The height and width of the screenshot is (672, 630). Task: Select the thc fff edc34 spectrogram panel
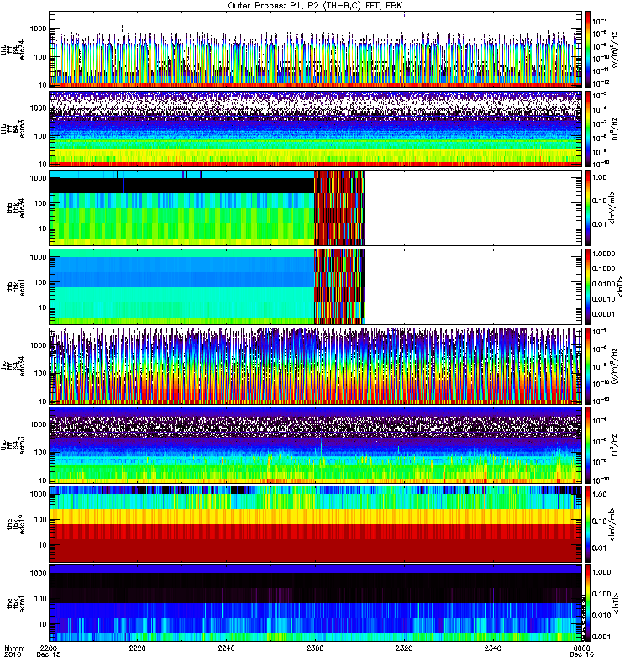pos(315,366)
